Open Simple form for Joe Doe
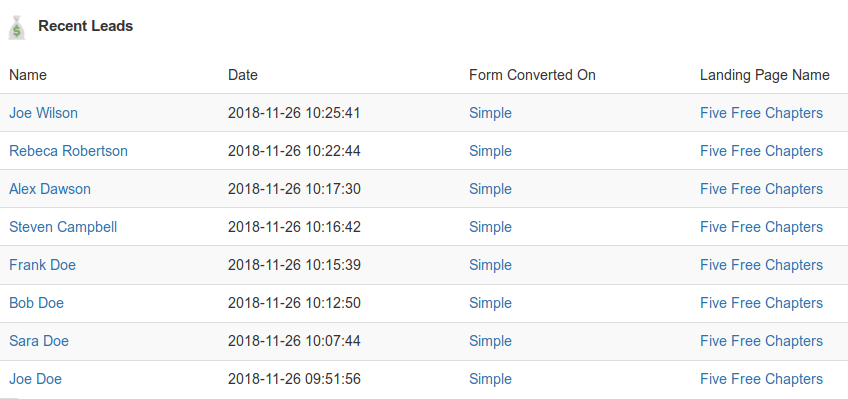Image resolution: width=848 pixels, height=399 pixels. [491, 379]
